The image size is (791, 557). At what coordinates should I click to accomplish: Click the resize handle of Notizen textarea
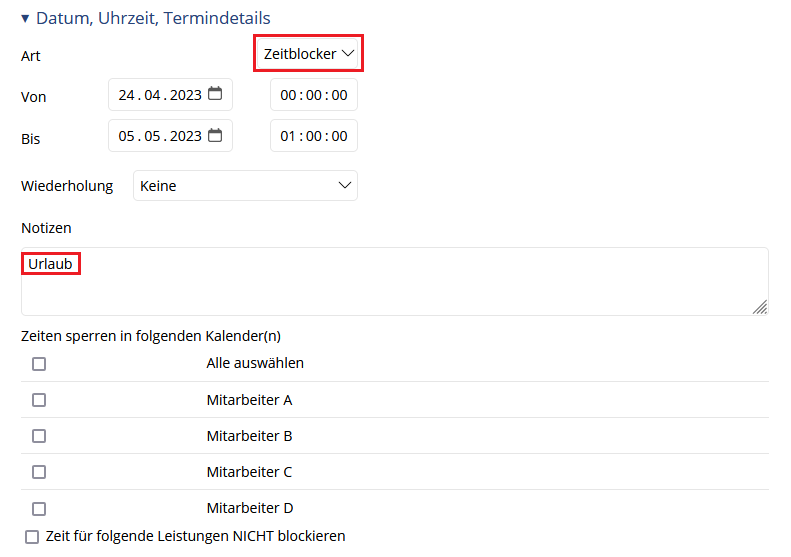click(760, 307)
